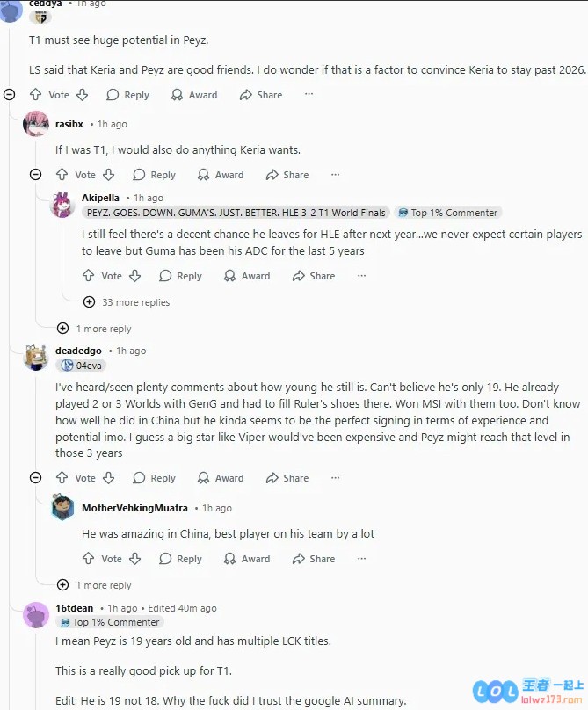Share Akipella's comment
The height and width of the screenshot is (710, 588).
314,276
